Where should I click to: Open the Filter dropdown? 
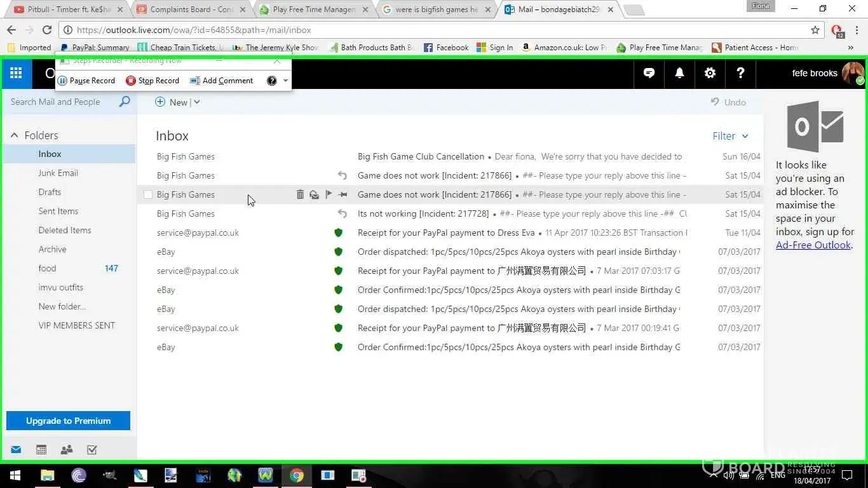(x=730, y=136)
